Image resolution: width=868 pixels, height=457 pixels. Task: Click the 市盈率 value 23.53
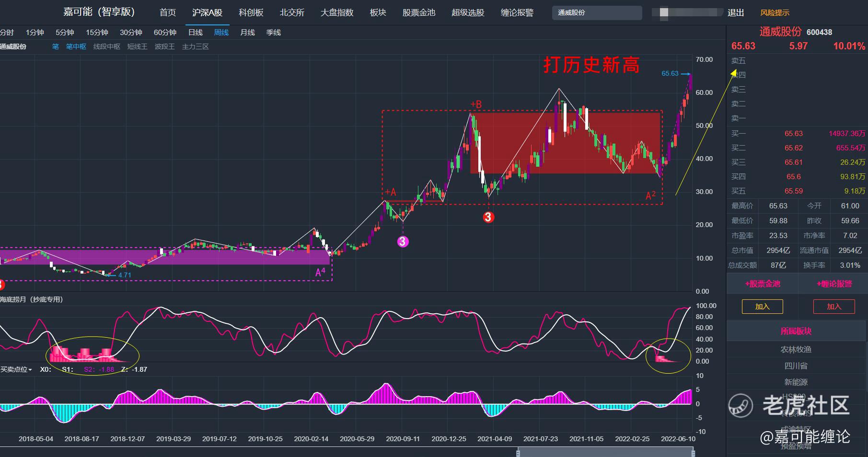(778, 236)
